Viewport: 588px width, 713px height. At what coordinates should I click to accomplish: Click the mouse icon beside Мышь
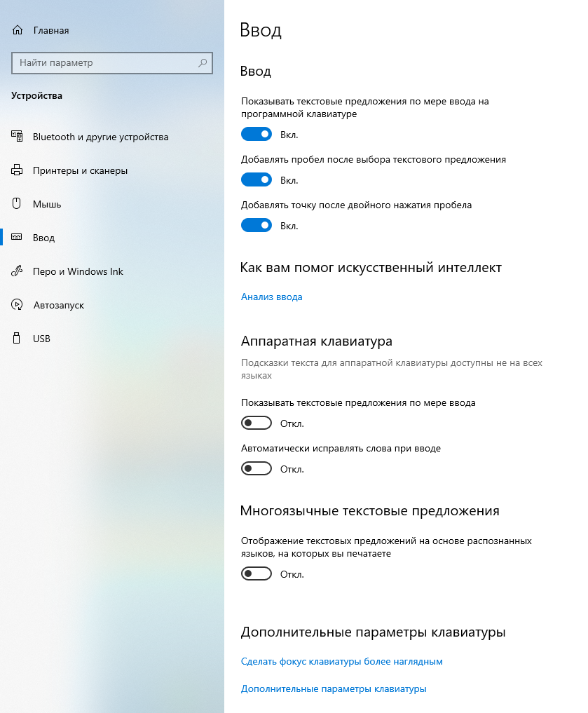coord(17,204)
